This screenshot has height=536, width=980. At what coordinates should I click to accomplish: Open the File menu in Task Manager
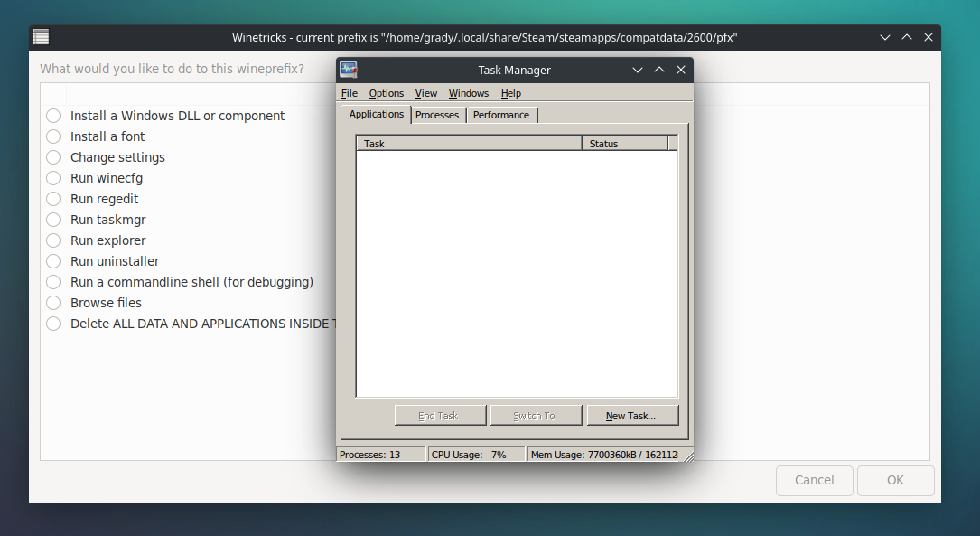[350, 93]
